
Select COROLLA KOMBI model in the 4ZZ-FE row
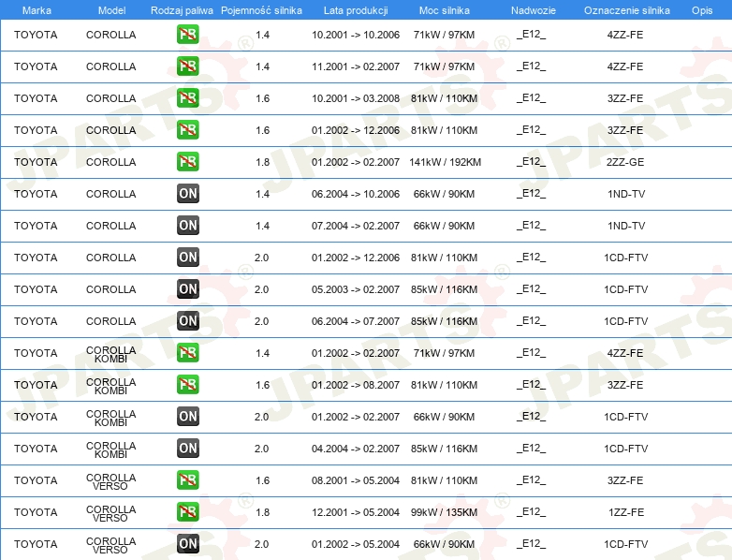pos(111,355)
